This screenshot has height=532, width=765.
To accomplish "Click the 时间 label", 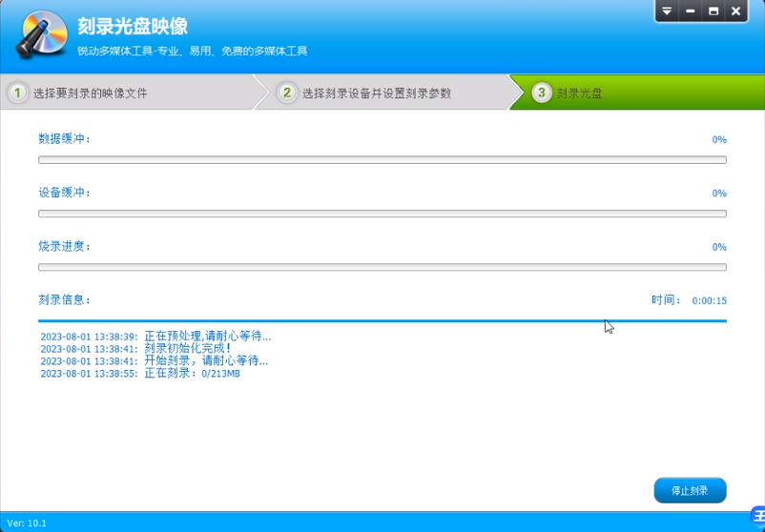I will (666, 300).
